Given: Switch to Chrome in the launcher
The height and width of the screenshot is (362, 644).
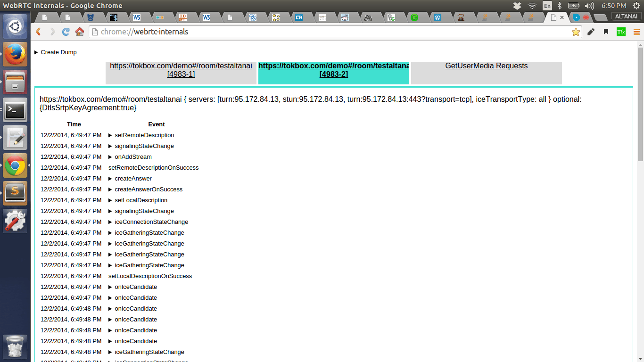Looking at the screenshot, I should tap(16, 165).
